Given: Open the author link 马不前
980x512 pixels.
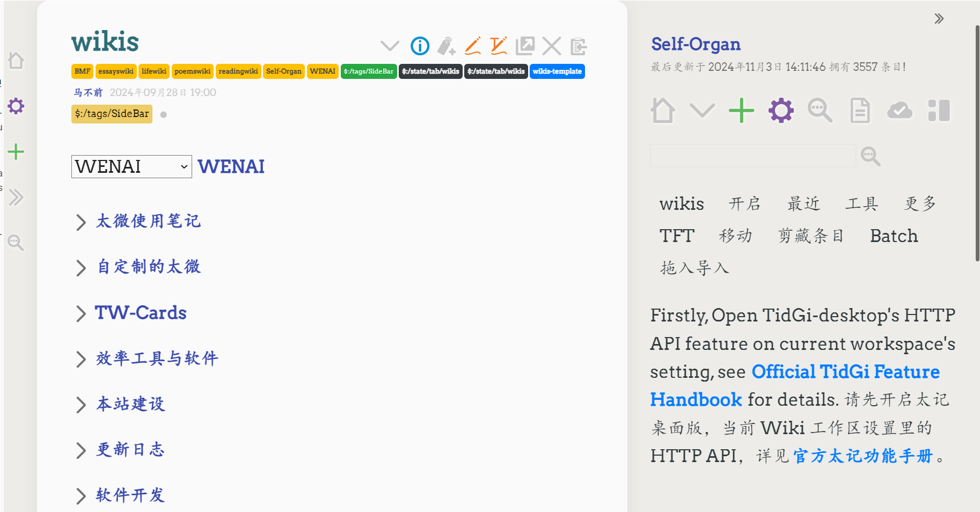Looking at the screenshot, I should pos(88,92).
